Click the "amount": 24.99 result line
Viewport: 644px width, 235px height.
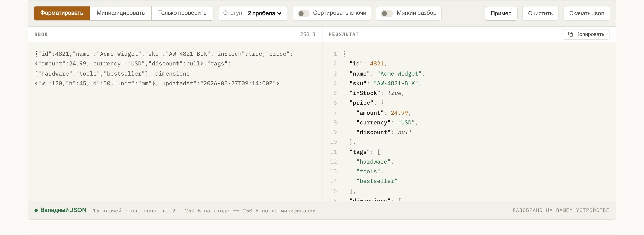click(x=383, y=113)
